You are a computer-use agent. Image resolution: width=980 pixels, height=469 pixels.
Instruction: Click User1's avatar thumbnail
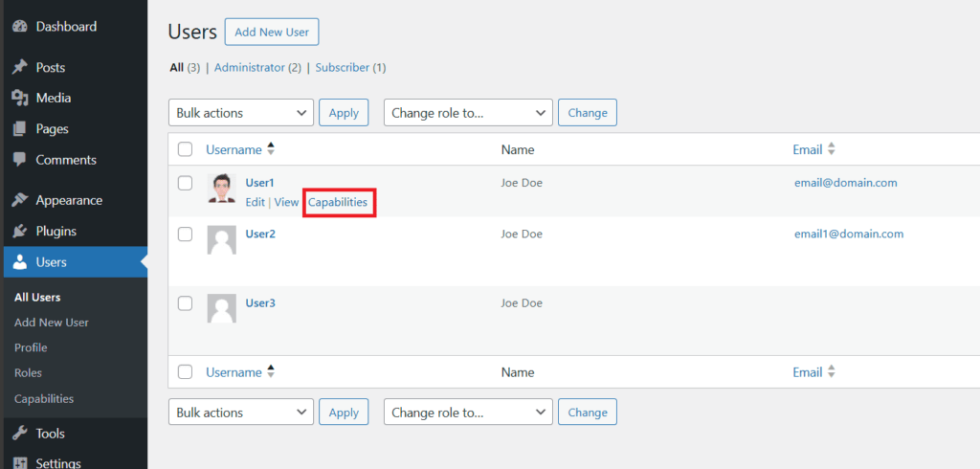coord(221,189)
